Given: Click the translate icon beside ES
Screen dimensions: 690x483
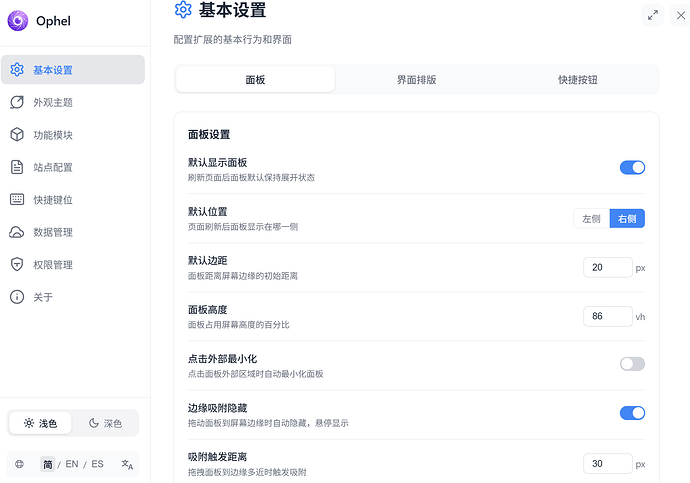Looking at the screenshot, I should (x=127, y=464).
